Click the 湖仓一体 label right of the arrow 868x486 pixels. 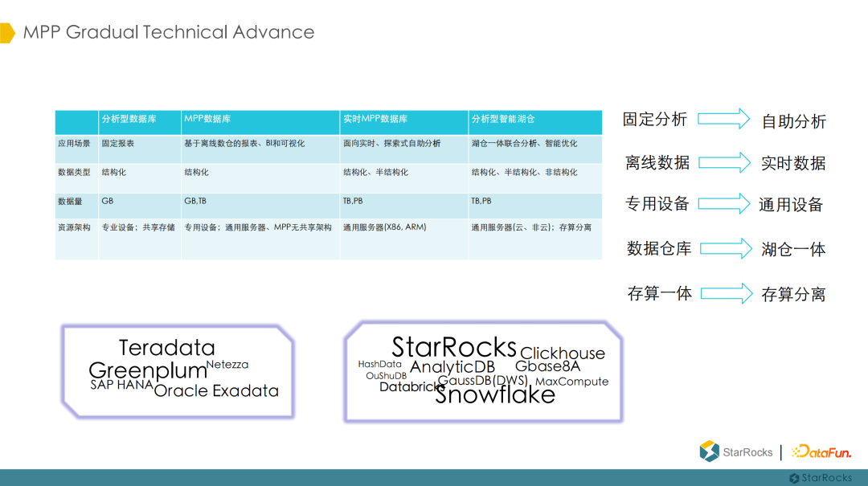793,250
